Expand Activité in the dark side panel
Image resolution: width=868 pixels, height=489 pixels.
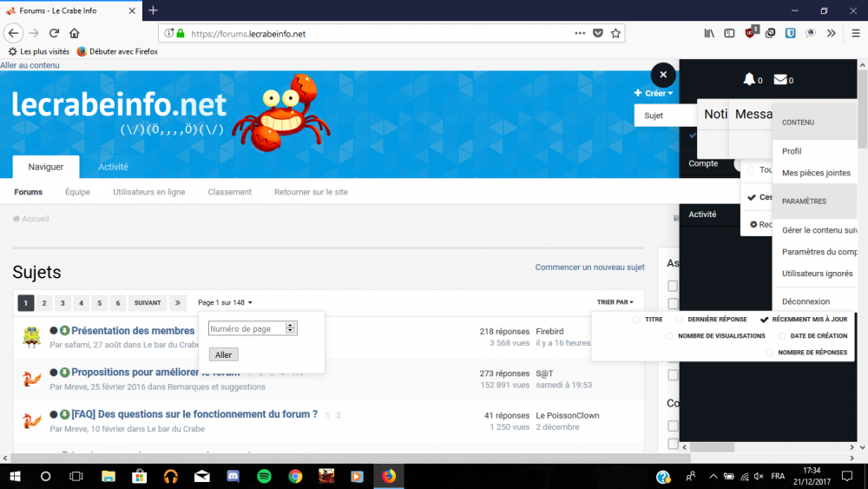pos(702,215)
